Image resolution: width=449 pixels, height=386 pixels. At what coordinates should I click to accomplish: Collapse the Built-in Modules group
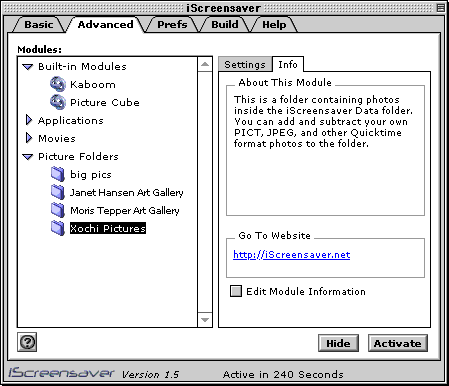tap(28, 67)
